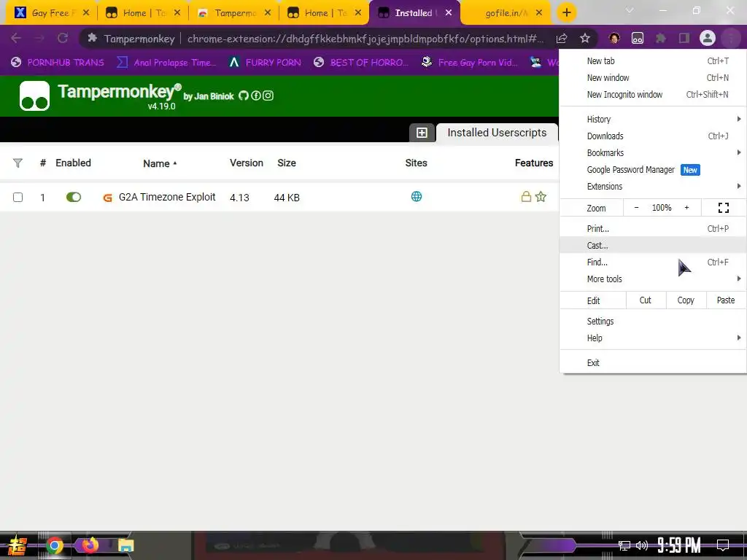
Task: Open the G2A Timezone Exploit script
Action: click(x=167, y=197)
